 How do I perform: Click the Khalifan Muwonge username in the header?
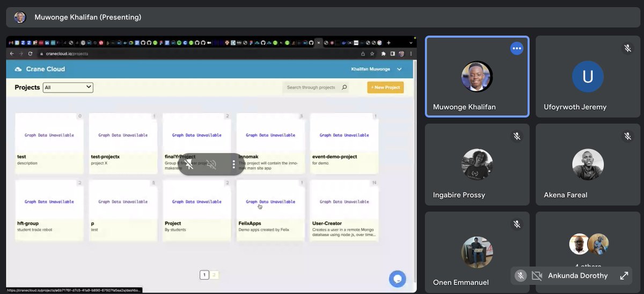[x=371, y=69]
